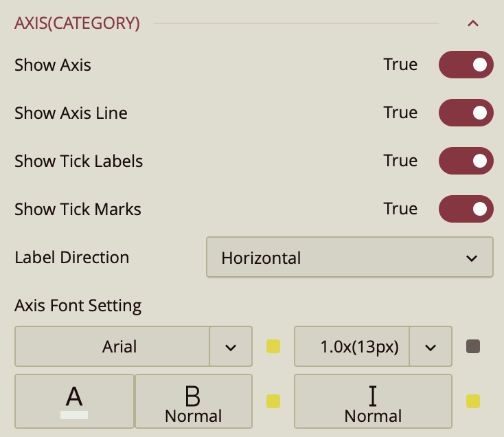The height and width of the screenshot is (437, 504).
Task: Open the Label Direction Horizontal dropdown
Action: (350, 258)
